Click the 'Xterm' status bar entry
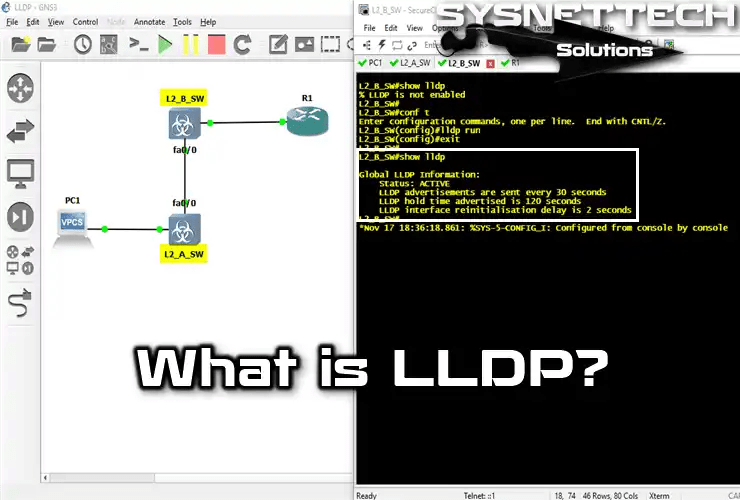The image size is (740, 500). [659, 495]
